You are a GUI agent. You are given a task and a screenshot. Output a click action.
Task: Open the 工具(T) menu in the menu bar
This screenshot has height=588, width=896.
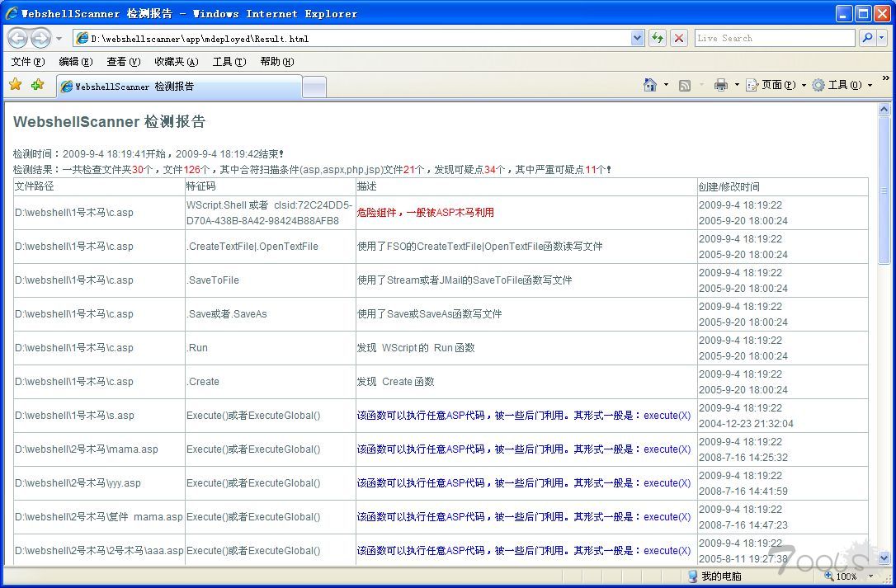click(229, 62)
